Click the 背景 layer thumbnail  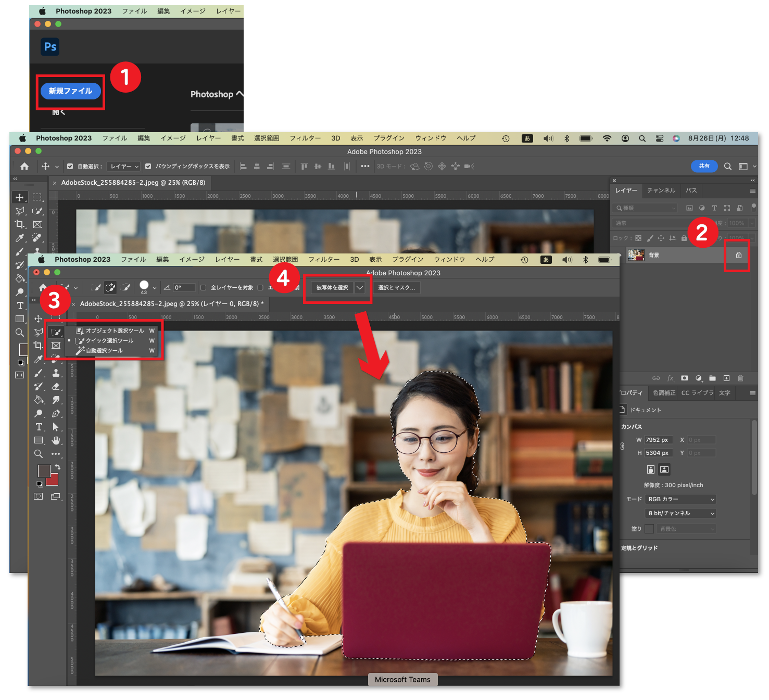point(636,255)
